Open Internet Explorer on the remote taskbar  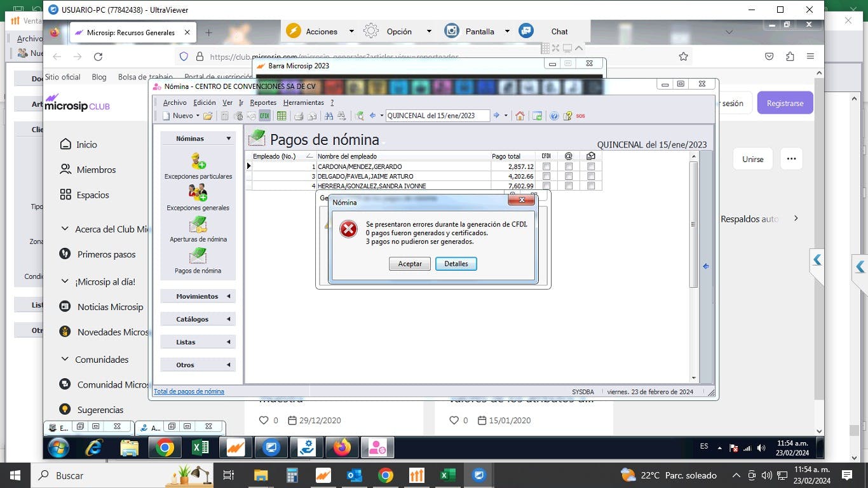[94, 448]
